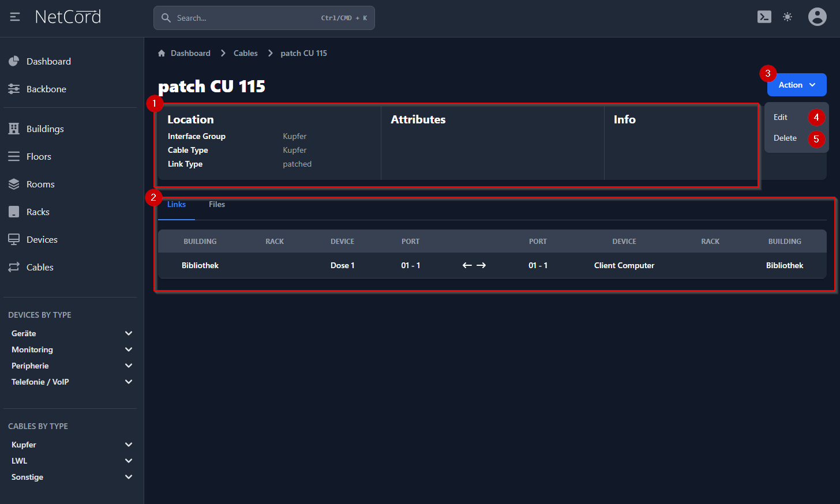840x504 pixels.
Task: Click the Racks sidebar icon
Action: [x=14, y=212]
